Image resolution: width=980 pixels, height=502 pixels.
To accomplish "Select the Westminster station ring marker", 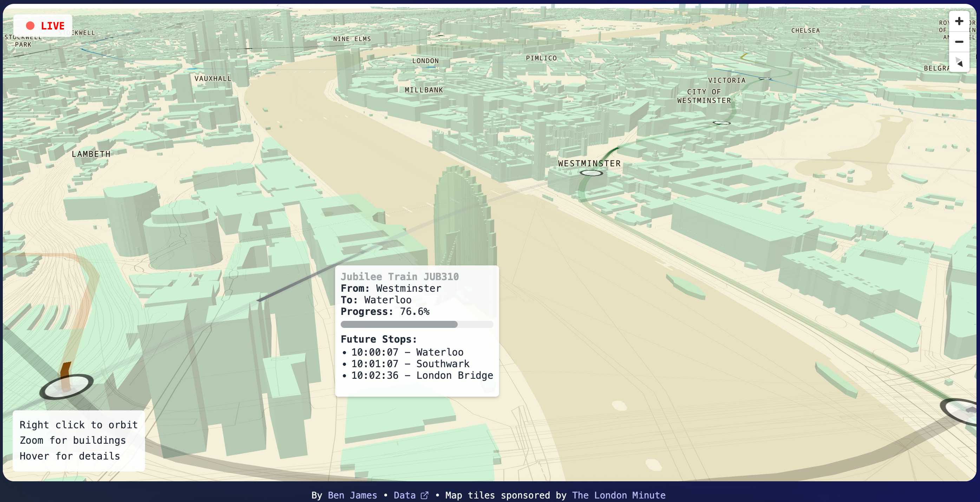I will 591,173.
